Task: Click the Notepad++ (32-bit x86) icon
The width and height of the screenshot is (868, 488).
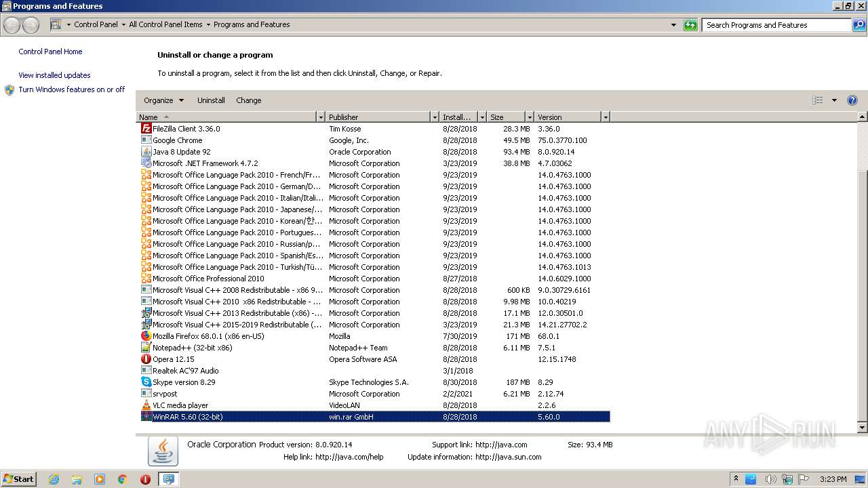Action: click(146, 347)
